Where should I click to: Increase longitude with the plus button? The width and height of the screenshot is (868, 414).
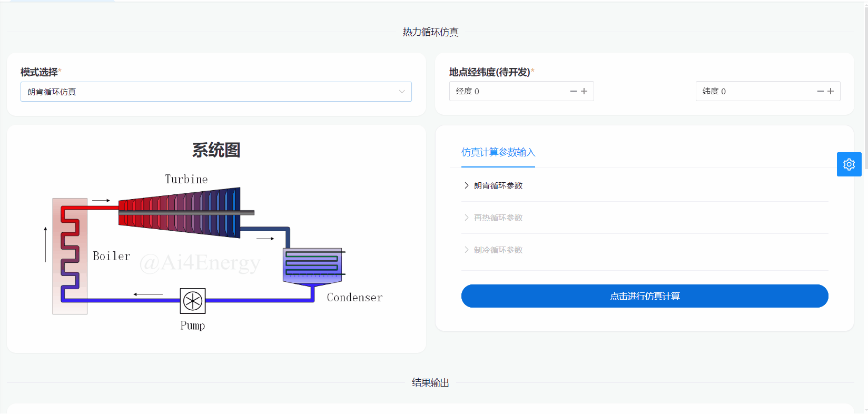coord(584,91)
